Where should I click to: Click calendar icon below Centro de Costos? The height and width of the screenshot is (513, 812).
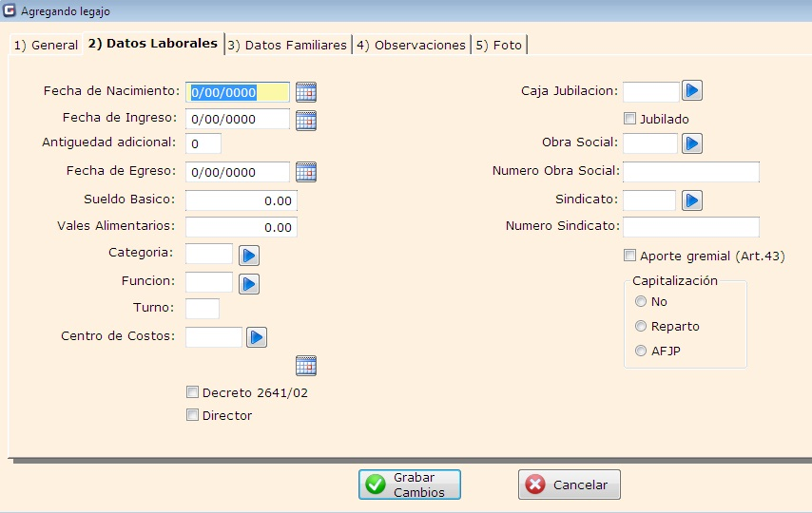coord(305,366)
